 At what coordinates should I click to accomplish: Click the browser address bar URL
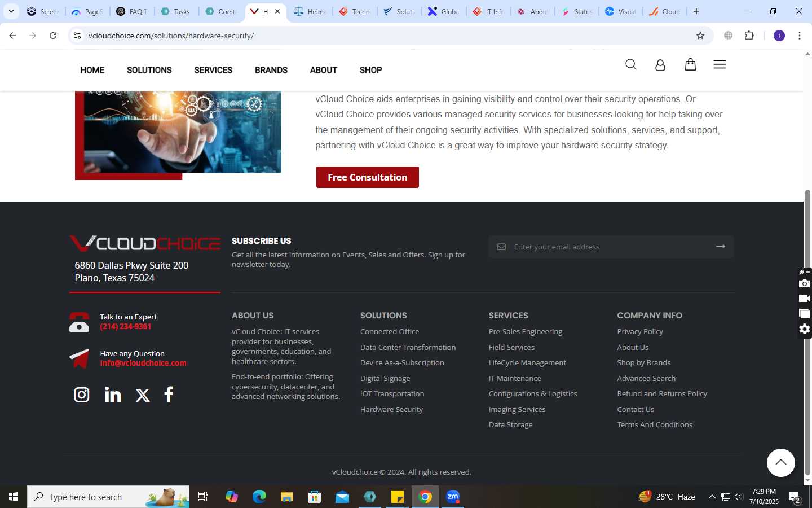pos(171,36)
